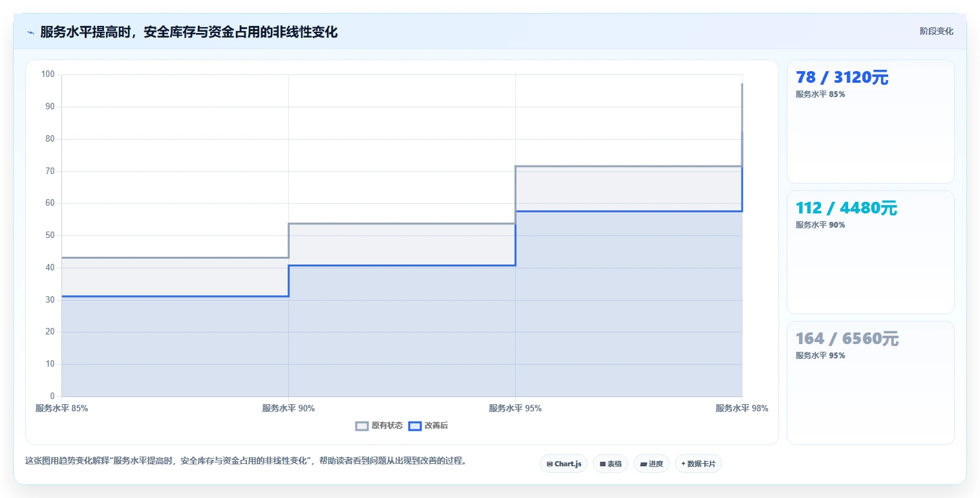Toggle the 原有状态 legend entry

[379, 426]
